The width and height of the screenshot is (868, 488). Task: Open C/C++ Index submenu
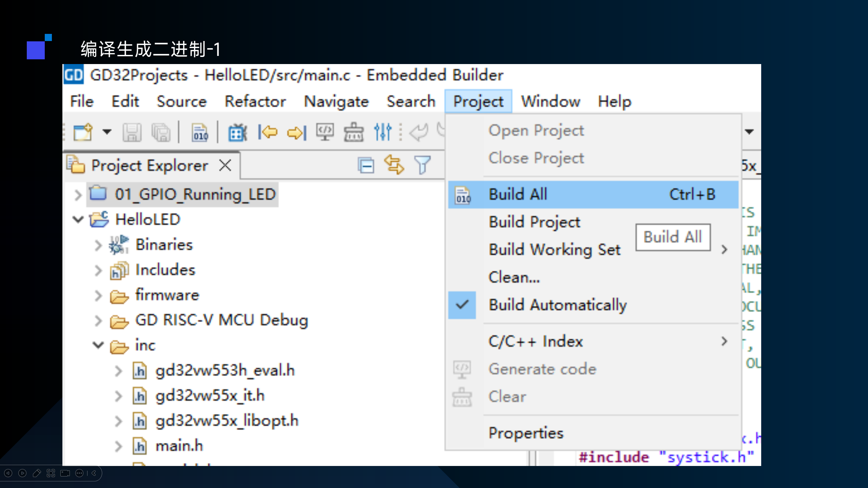point(593,341)
